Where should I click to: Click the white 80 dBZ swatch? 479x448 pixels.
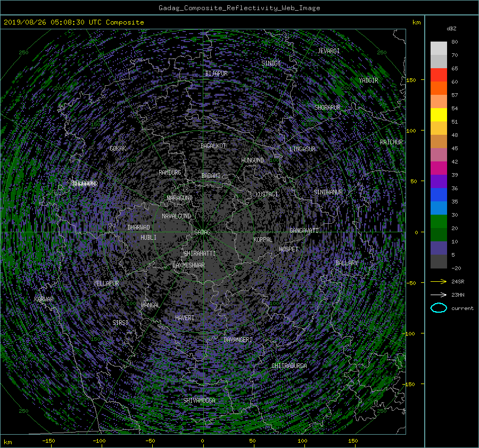pyautogui.click(x=439, y=48)
